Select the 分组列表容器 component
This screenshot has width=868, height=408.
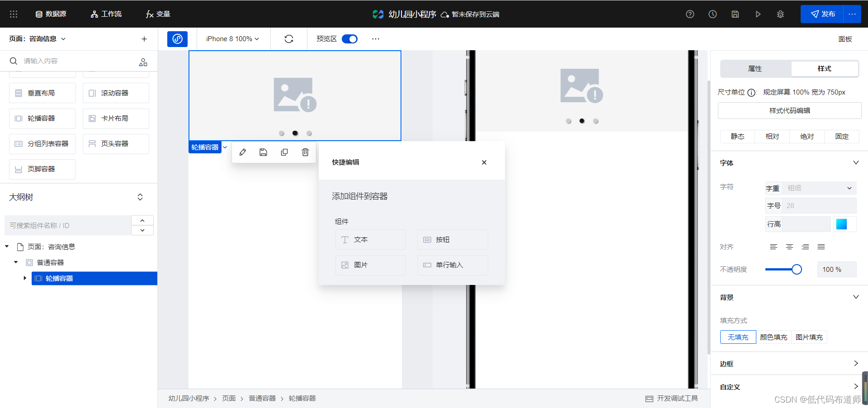pos(42,143)
